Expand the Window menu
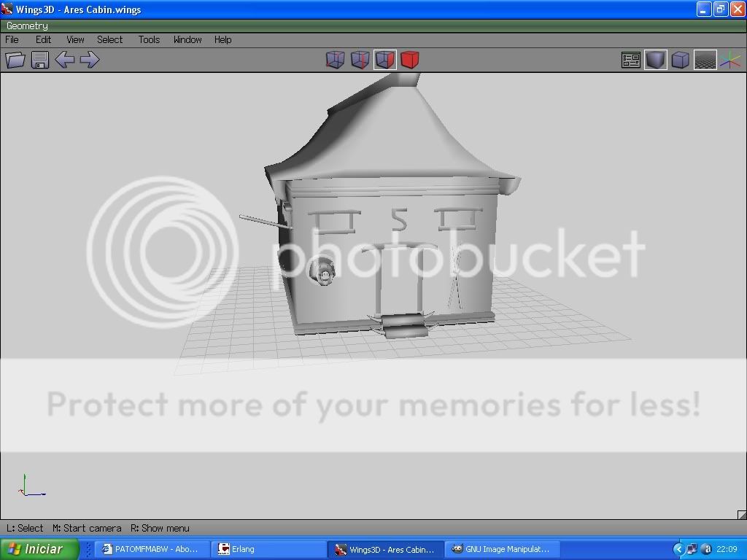This screenshot has height=560, width=747. tap(187, 39)
